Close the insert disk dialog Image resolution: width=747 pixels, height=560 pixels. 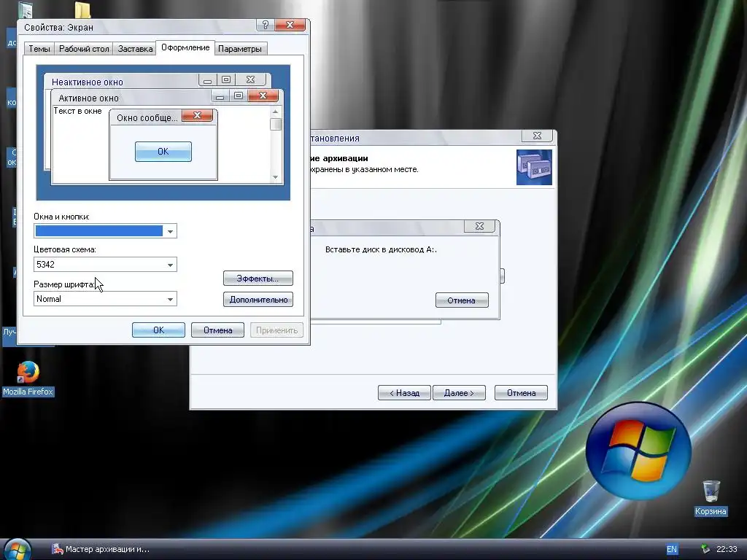coord(479,226)
